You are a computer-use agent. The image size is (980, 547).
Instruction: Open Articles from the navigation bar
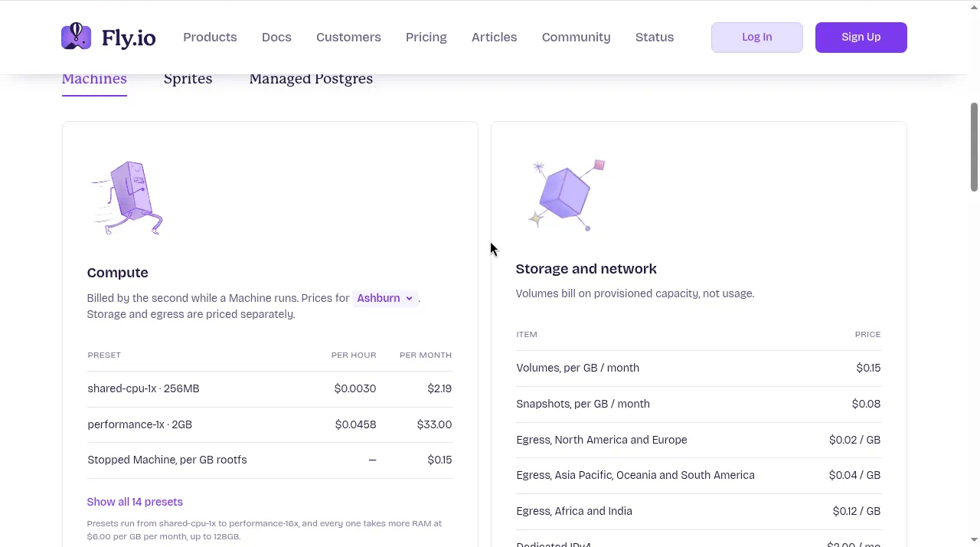(x=494, y=37)
